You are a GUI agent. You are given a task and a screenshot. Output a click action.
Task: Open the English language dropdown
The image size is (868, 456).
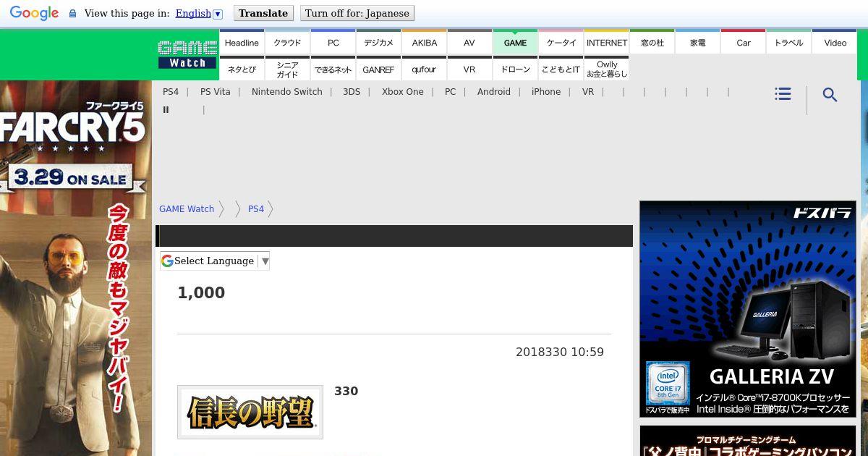coord(199,14)
